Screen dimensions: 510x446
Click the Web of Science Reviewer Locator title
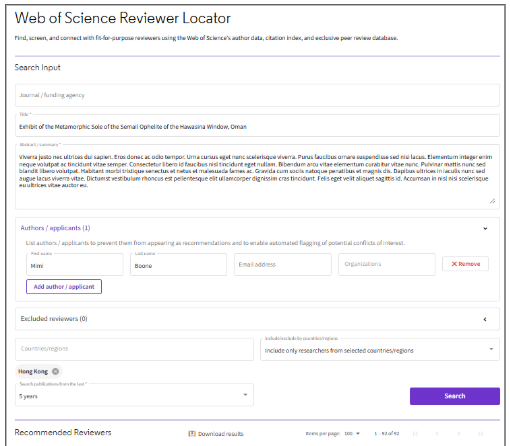123,18
